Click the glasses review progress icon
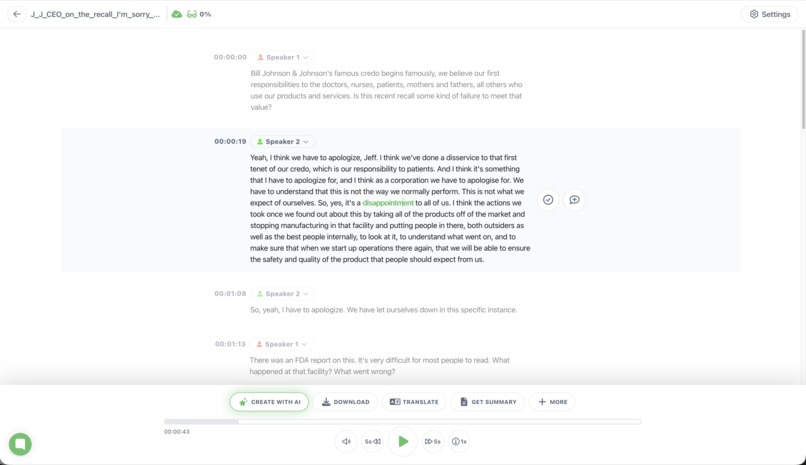806x465 pixels. tap(192, 14)
